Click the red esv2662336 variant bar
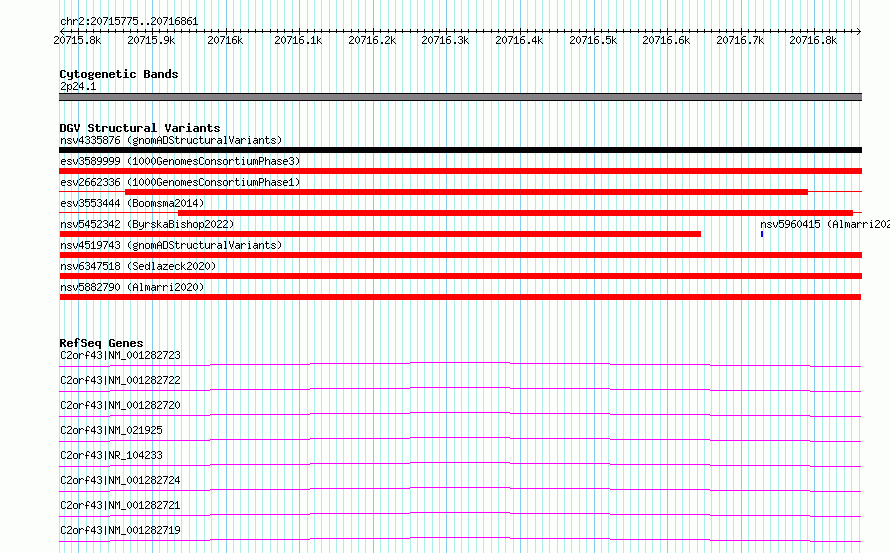Image resolution: width=890 pixels, height=553 pixels. (x=466, y=192)
